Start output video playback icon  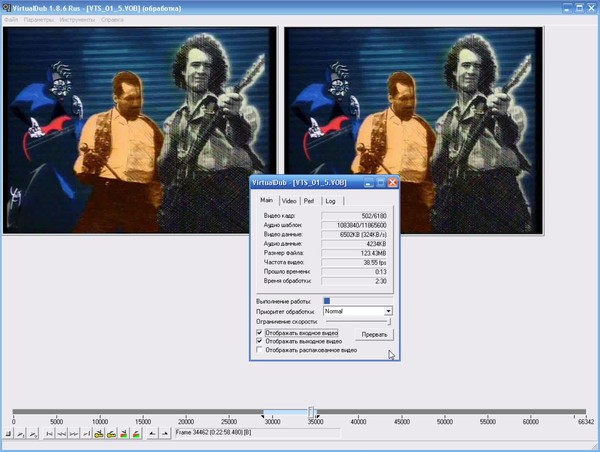33,433
